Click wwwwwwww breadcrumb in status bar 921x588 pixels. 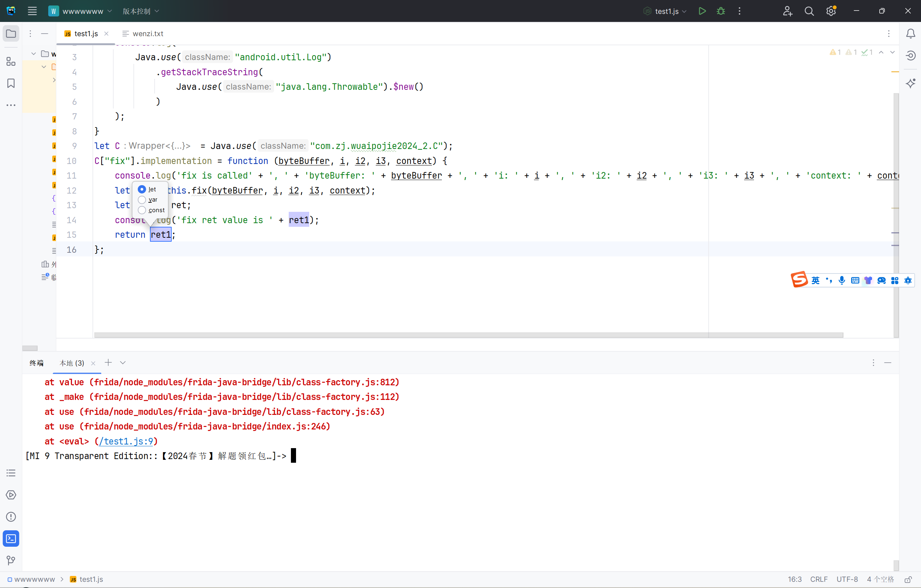(31, 579)
